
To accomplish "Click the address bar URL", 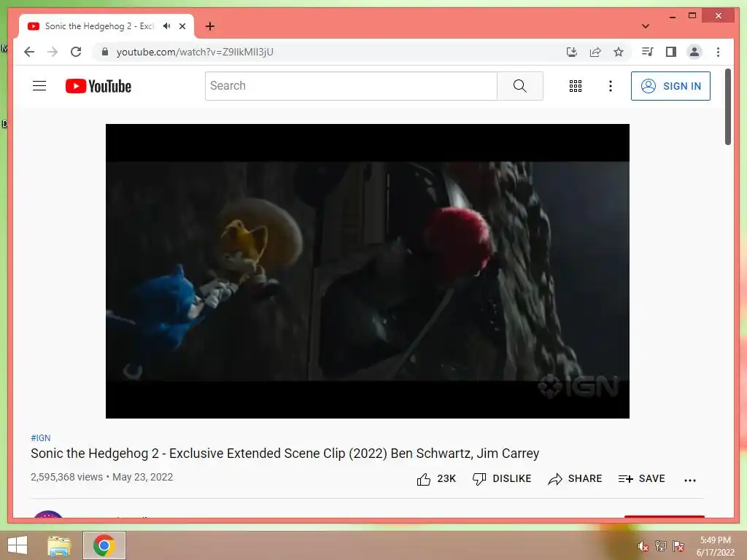I will point(195,52).
